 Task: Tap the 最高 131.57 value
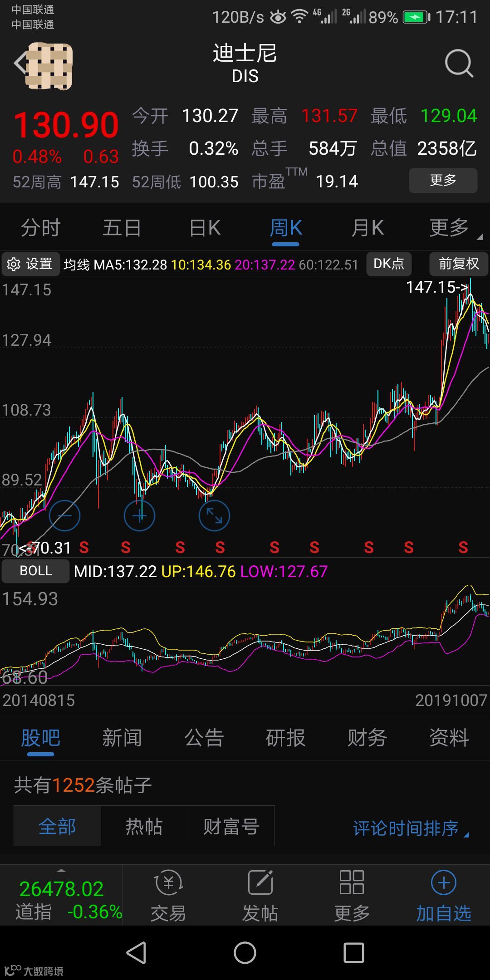(304, 116)
